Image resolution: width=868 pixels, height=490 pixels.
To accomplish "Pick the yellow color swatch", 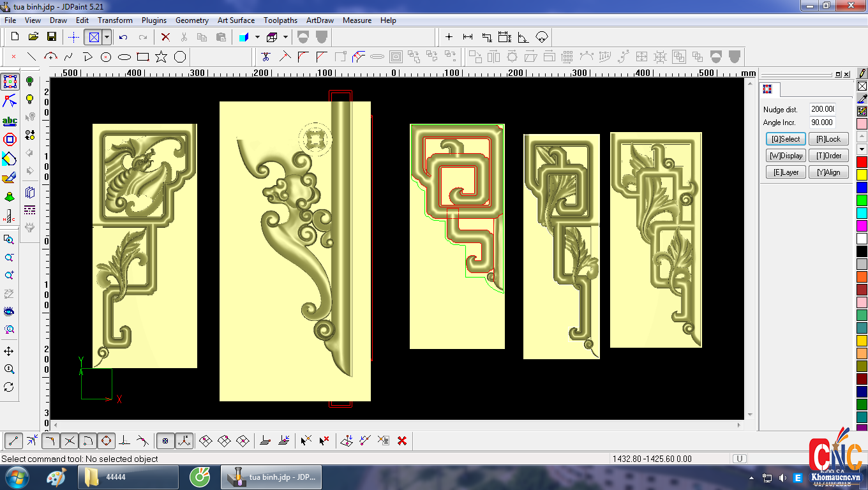I will coord(862,174).
